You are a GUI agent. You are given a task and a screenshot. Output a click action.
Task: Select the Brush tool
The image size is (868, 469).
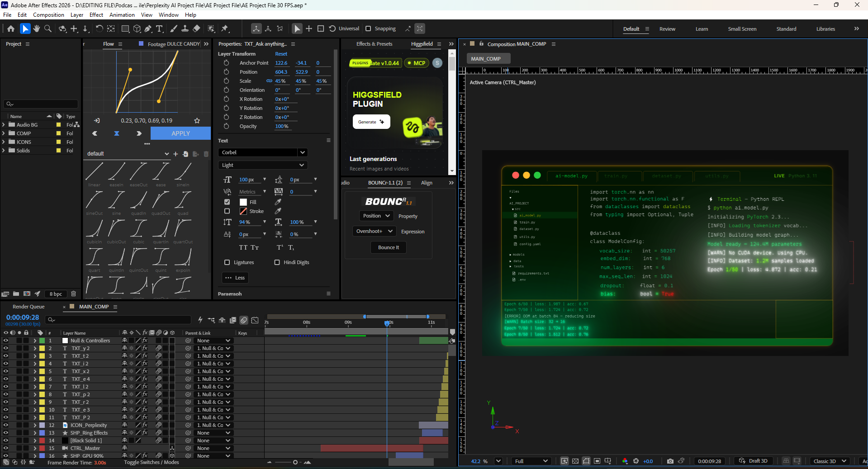[x=174, y=28]
